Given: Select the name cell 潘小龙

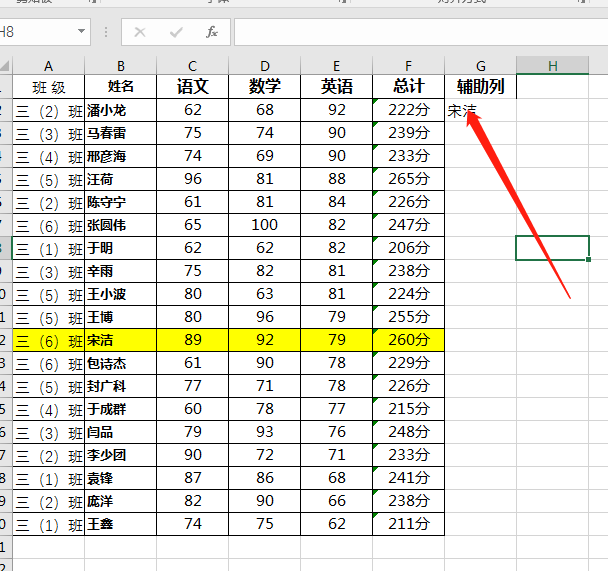Looking at the screenshot, I should [121, 110].
